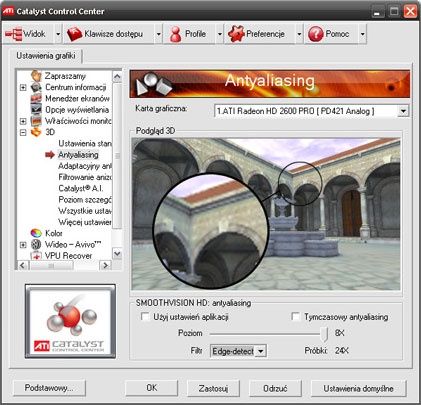The width and height of the screenshot is (421, 405).
Task: Click the VPU Recover icon
Action: [x=36, y=256]
